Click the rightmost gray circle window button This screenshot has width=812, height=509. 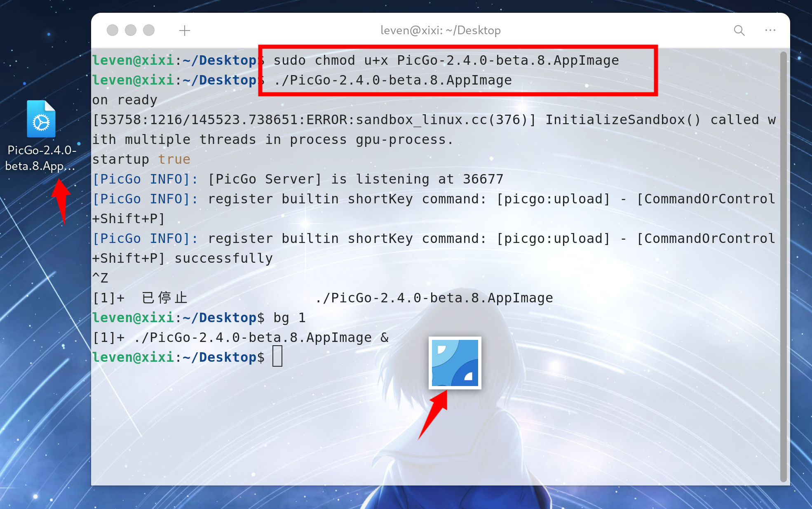149,31
